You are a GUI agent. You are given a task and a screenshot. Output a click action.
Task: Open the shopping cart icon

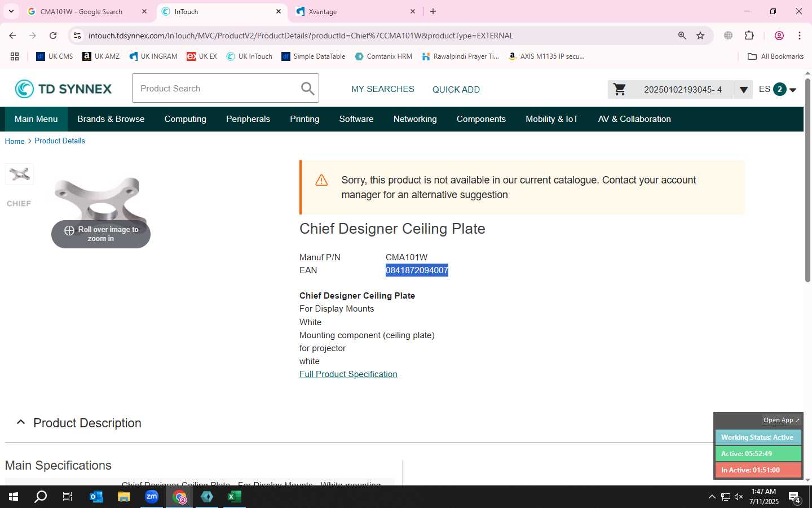pos(620,89)
